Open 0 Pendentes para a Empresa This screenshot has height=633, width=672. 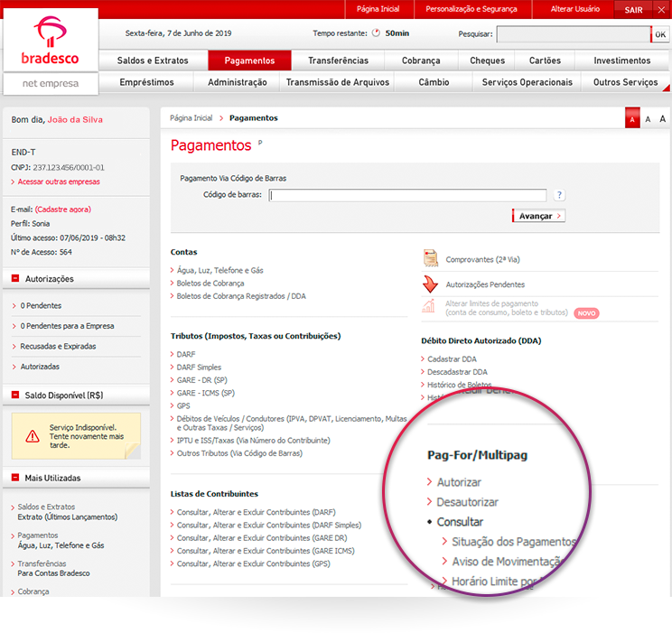67,326
